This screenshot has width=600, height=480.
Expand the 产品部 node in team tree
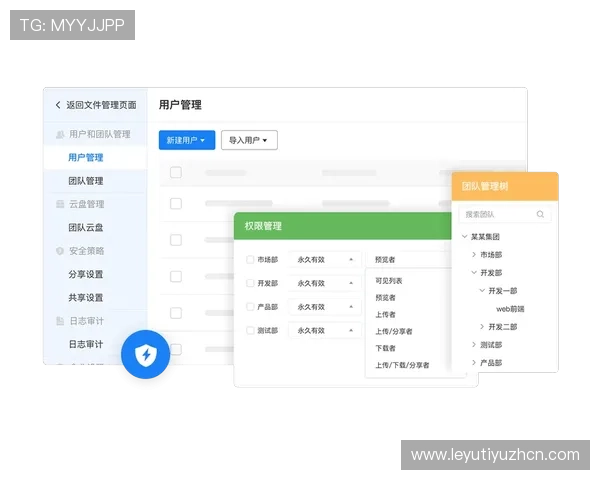[474, 362]
